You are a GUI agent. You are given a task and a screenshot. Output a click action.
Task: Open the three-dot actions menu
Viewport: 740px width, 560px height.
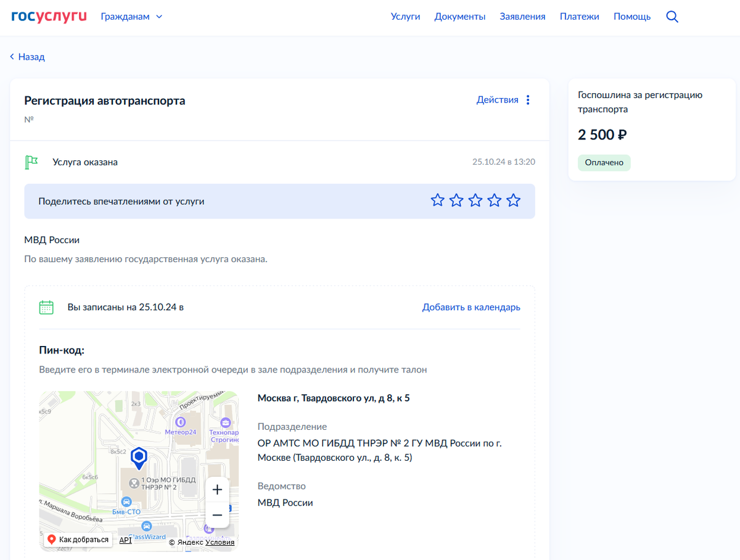point(528,100)
